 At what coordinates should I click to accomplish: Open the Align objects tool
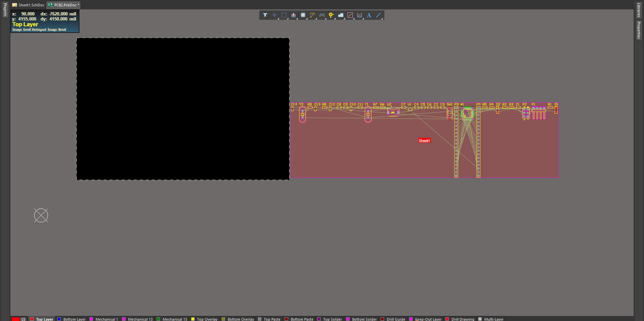(293, 15)
